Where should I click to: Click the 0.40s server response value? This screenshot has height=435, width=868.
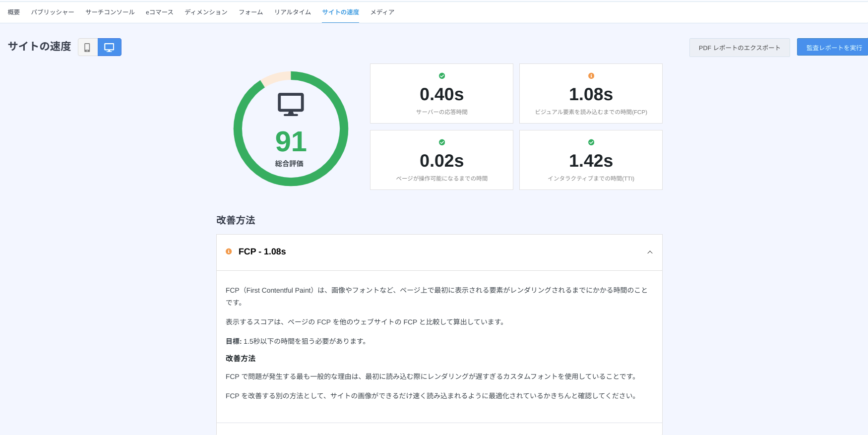click(x=441, y=94)
